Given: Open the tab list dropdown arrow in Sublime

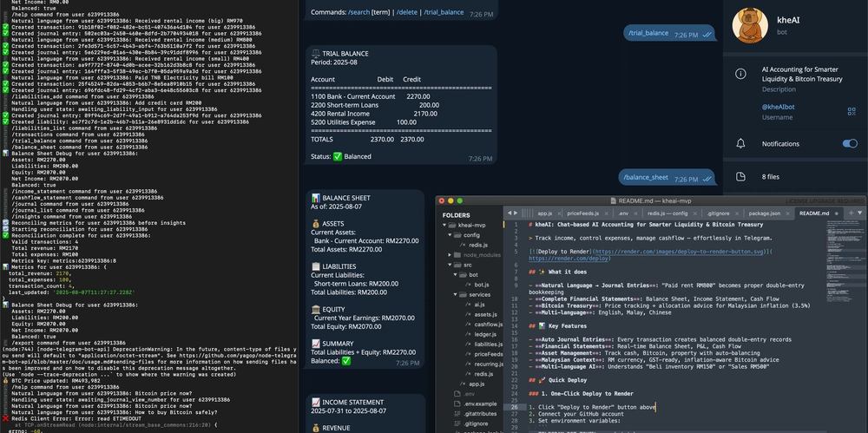Looking at the screenshot, I should click(860, 213).
